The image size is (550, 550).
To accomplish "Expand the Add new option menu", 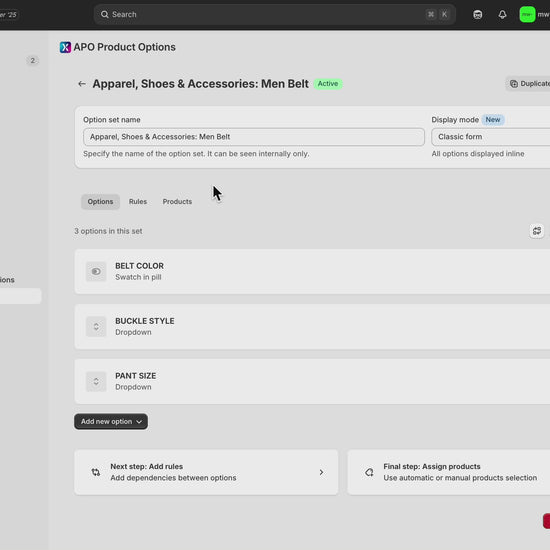I will pyautogui.click(x=111, y=421).
